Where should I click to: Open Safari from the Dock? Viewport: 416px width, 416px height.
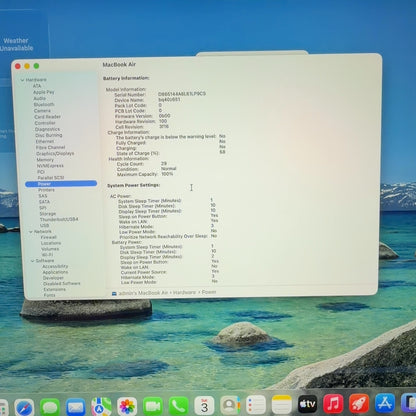pyautogui.click(x=24, y=407)
